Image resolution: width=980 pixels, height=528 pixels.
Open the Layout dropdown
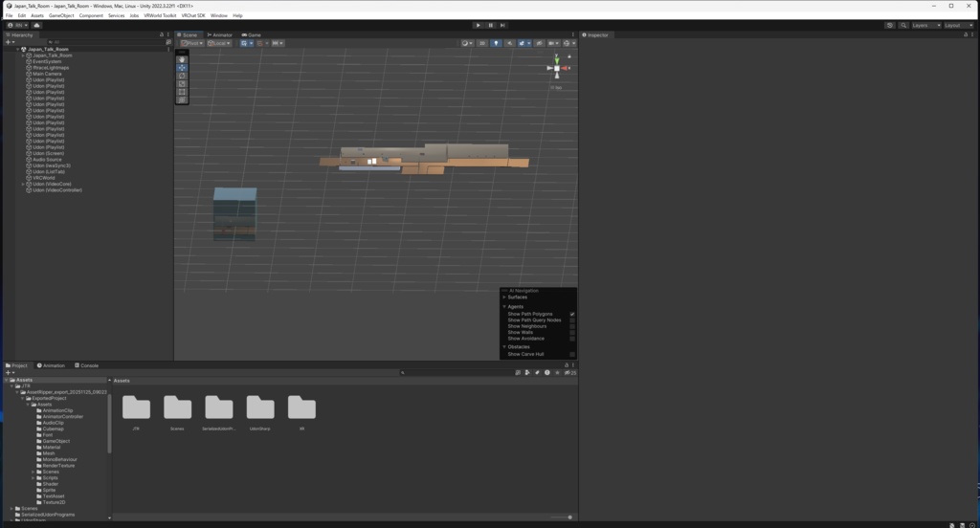click(959, 26)
